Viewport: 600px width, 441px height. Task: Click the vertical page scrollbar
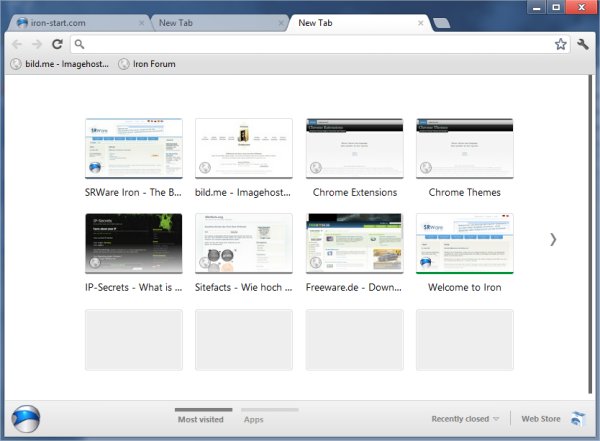click(590, 234)
